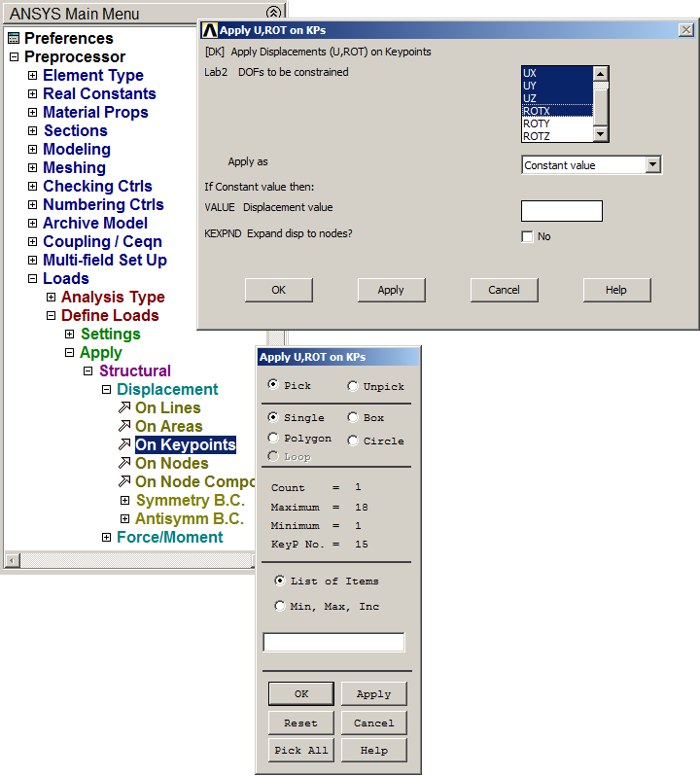This screenshot has width=700, height=776.
Task: Expand the Element Type tree node
Action: pyautogui.click(x=32, y=76)
